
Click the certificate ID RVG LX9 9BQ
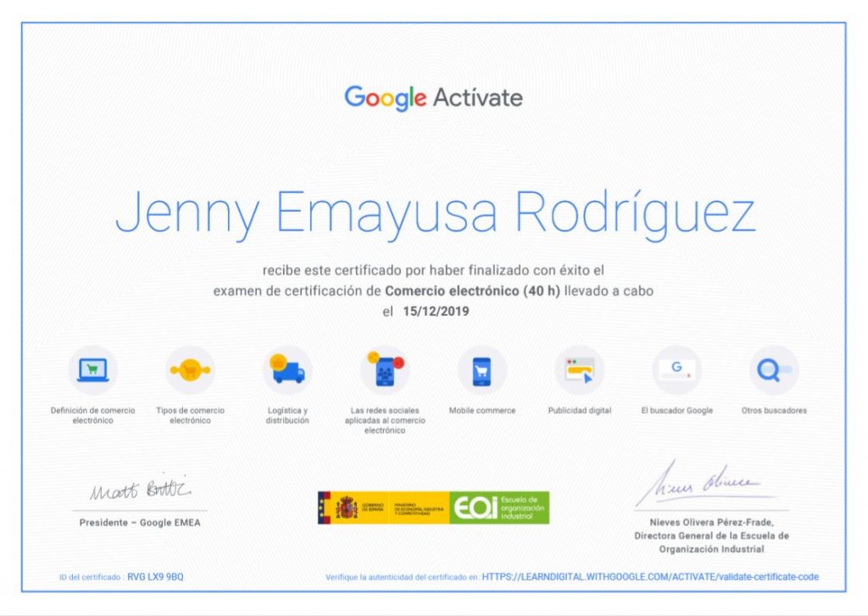pyautogui.click(x=155, y=577)
